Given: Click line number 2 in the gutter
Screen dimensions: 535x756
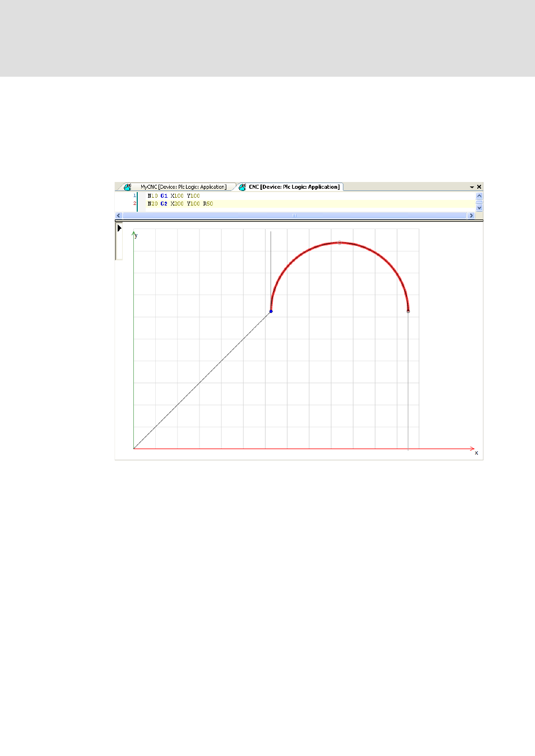Looking at the screenshot, I should click(x=134, y=204).
